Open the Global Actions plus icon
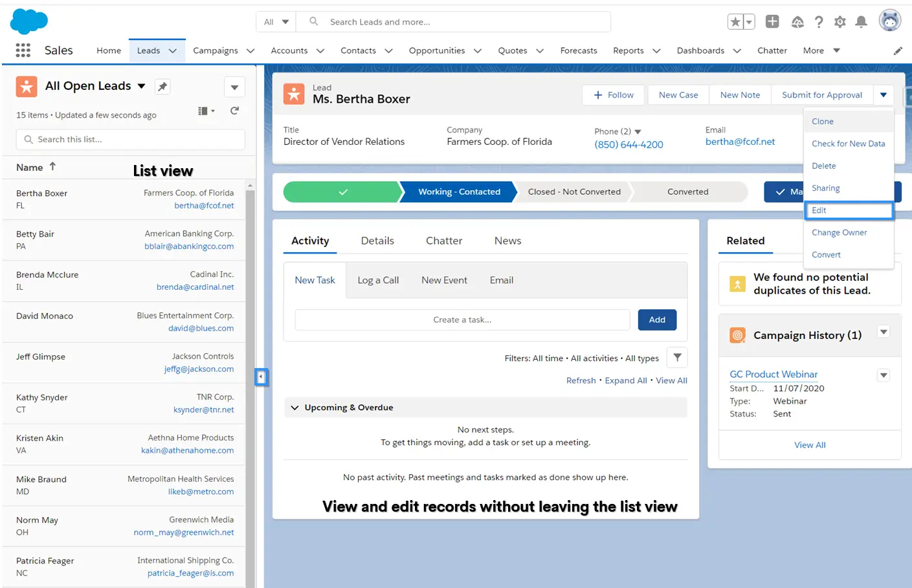The width and height of the screenshot is (912, 588). pos(772,21)
